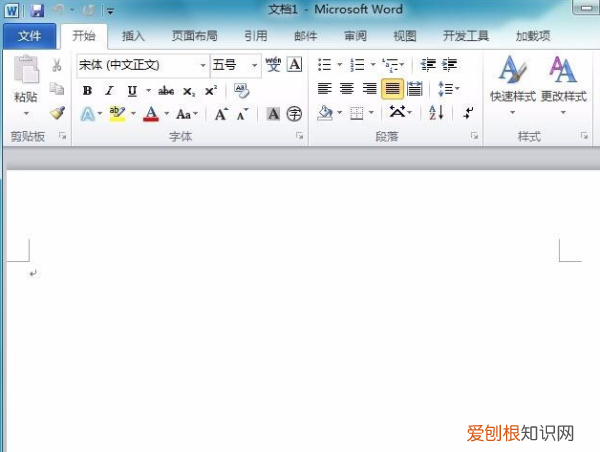This screenshot has width=600, height=452.
Task: Select the Format Painter brush
Action: (x=57, y=113)
